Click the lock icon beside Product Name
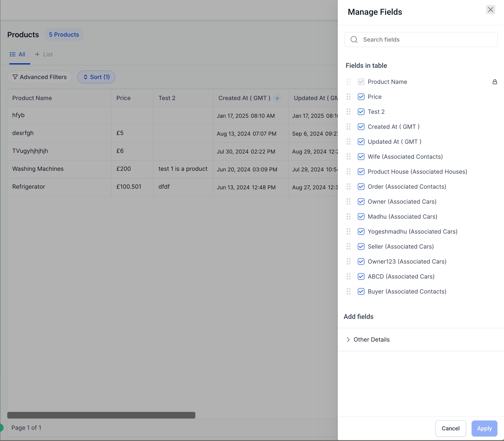 click(494, 82)
